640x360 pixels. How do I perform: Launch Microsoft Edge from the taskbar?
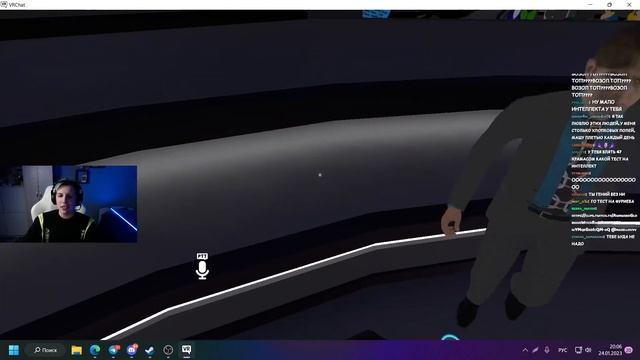[95, 350]
